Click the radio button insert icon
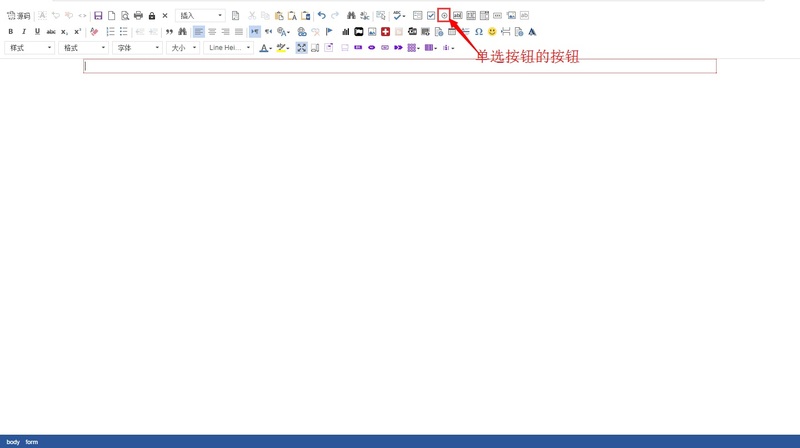This screenshot has width=800, height=448. click(x=444, y=16)
